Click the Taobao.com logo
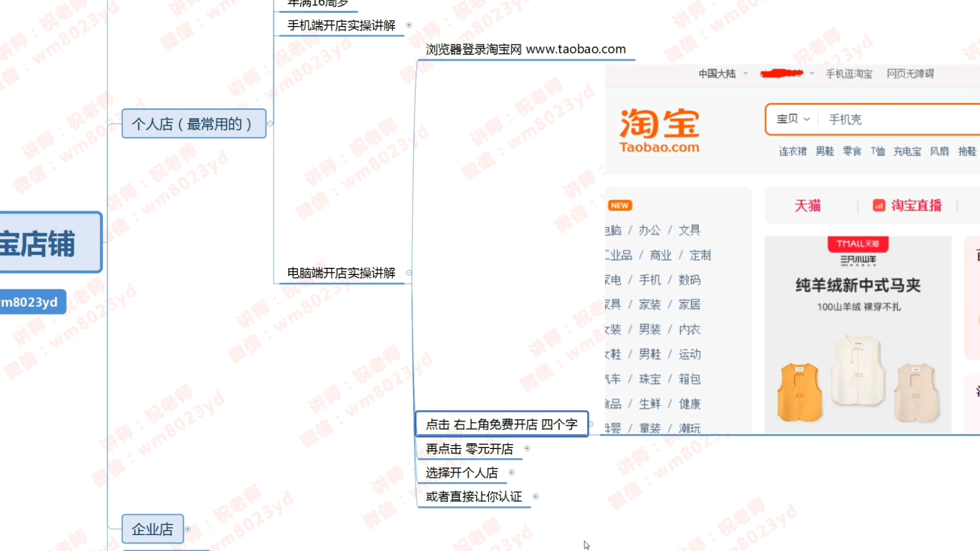 coord(659,131)
